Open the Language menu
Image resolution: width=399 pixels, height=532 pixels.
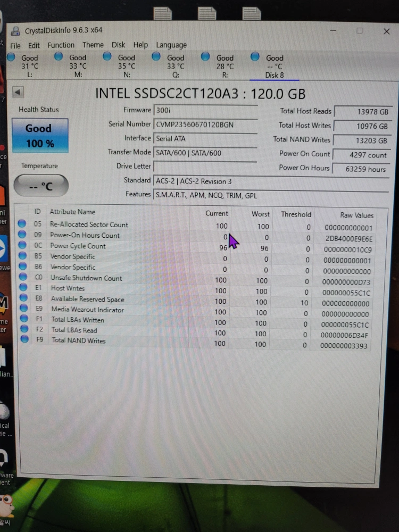coord(171,45)
